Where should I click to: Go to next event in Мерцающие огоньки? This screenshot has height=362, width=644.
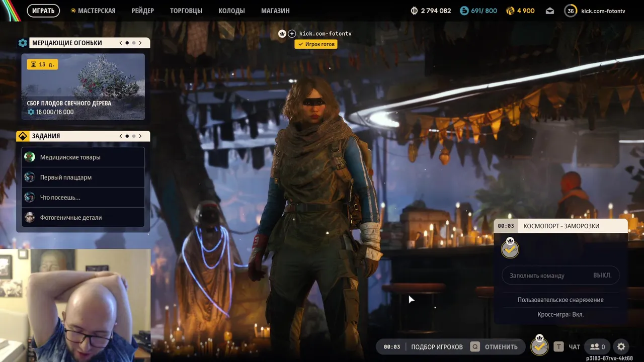pos(140,43)
